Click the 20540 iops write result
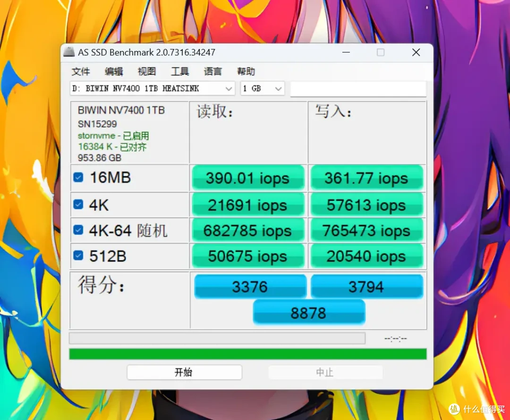The height and width of the screenshot is (420, 510). pos(367,256)
